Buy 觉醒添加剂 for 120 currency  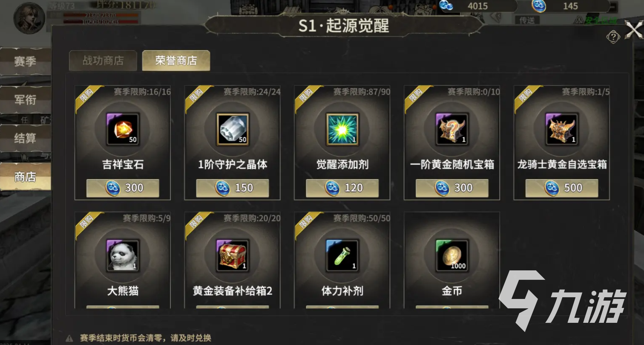coord(342,188)
